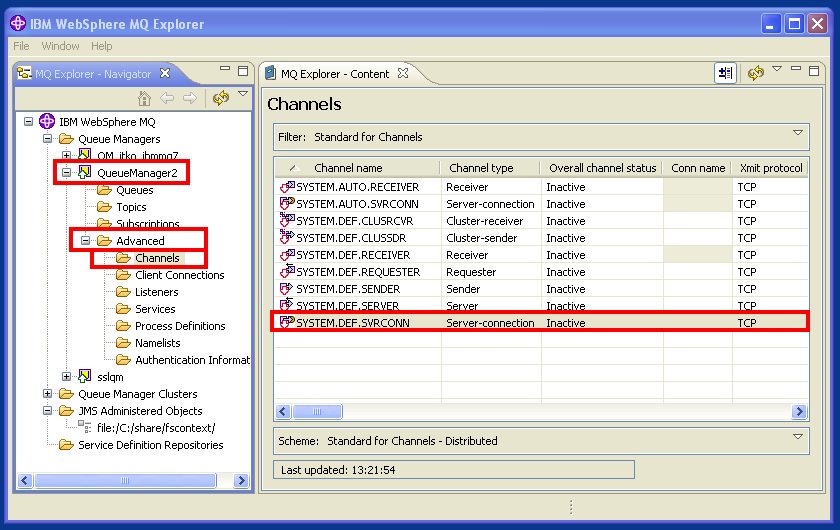The height and width of the screenshot is (530, 840).
Task: Maximize the Content panel
Action: pos(814,71)
